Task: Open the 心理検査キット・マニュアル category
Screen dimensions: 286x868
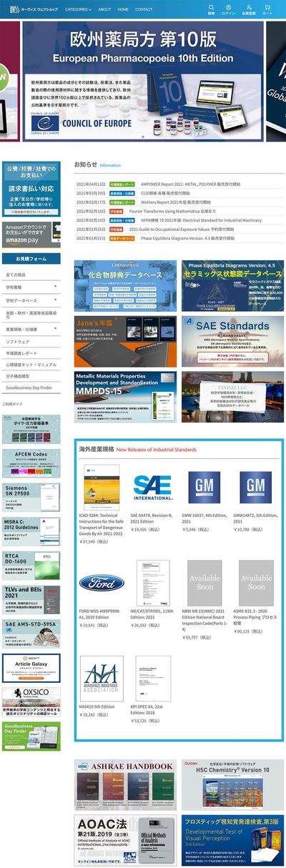Action: [x=31, y=365]
